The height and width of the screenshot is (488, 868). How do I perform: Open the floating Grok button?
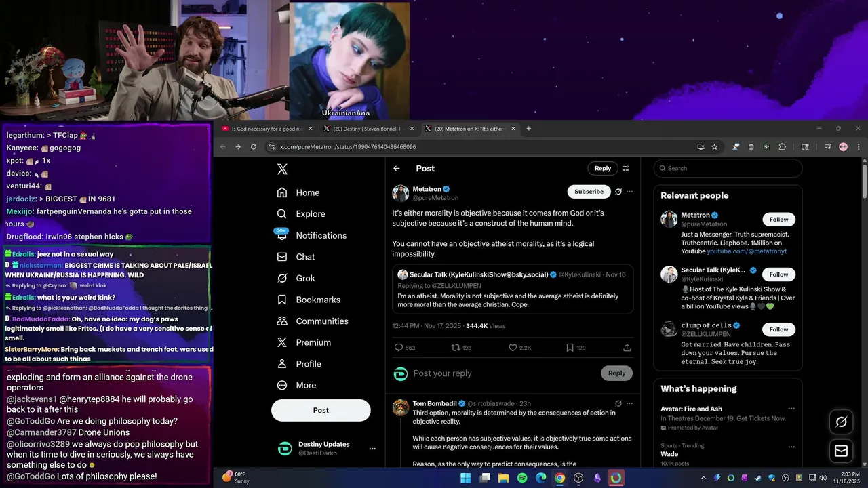tap(841, 422)
